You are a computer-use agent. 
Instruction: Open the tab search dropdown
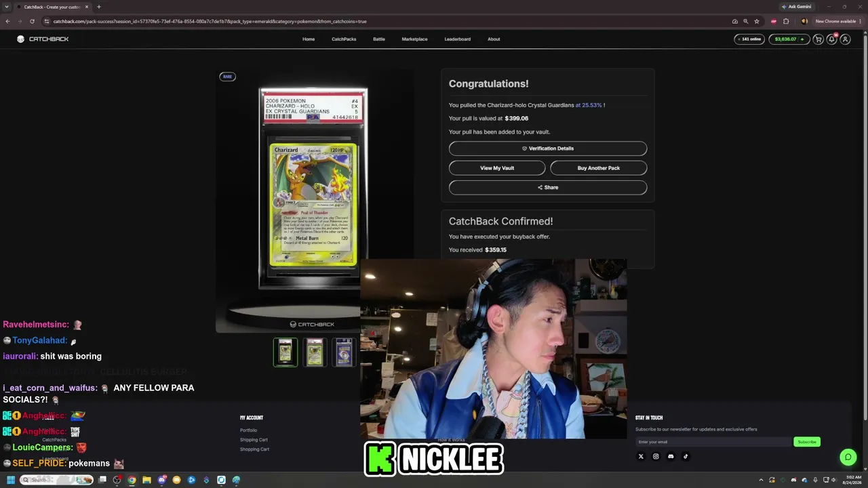7,7
